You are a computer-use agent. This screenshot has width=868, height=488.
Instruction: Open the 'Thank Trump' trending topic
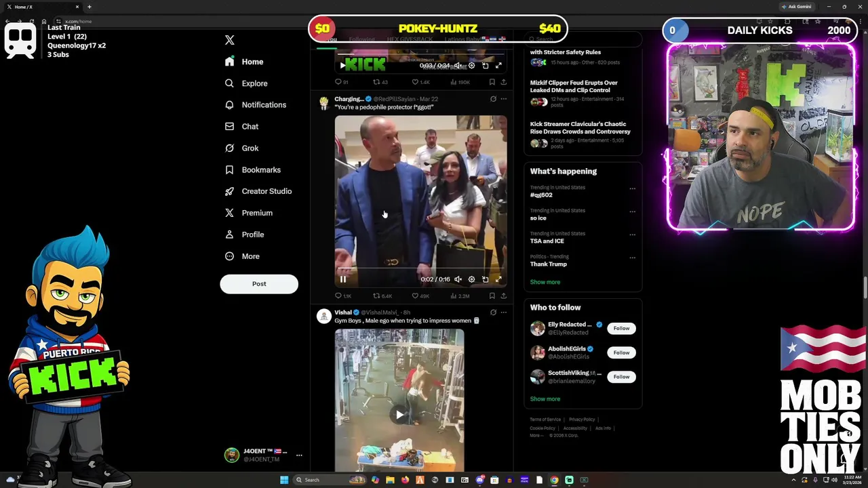click(x=549, y=264)
